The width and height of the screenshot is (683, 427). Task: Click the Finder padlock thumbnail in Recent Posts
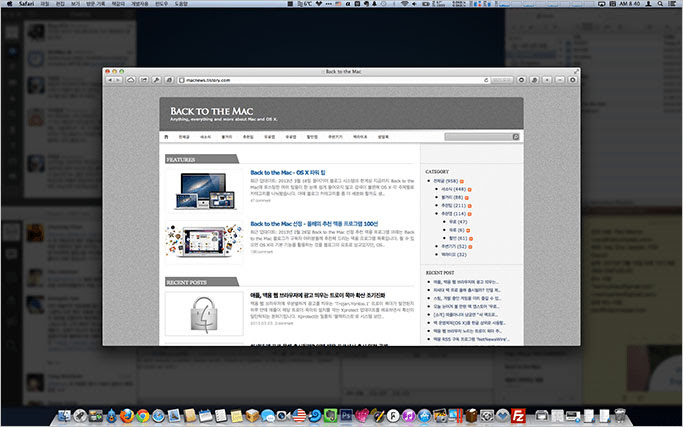tap(204, 314)
